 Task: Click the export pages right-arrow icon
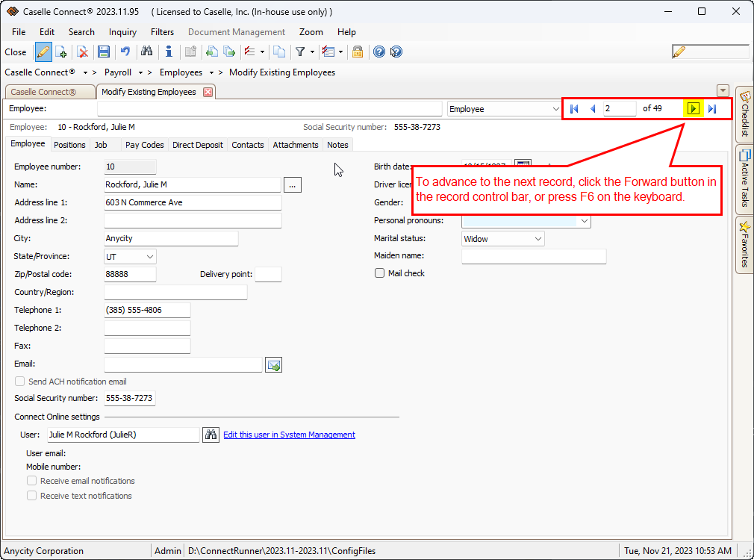click(x=229, y=52)
